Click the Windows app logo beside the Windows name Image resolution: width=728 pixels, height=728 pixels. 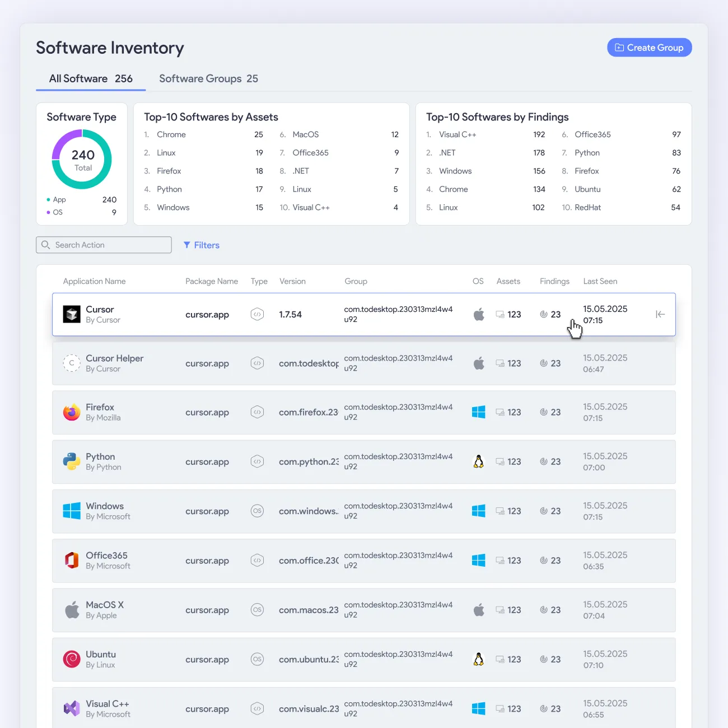(x=72, y=511)
